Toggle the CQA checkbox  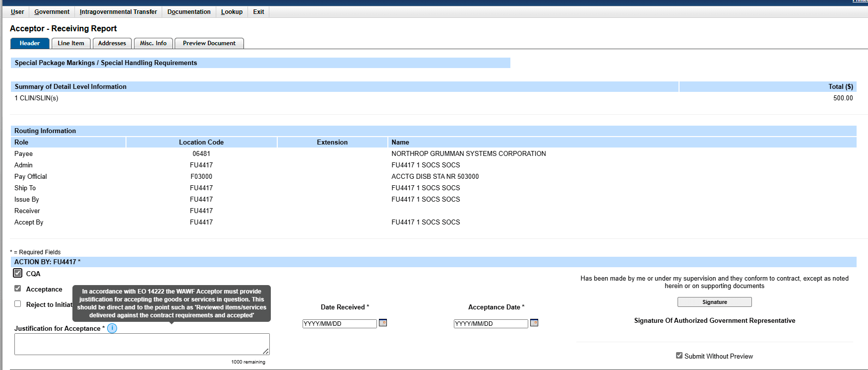(18, 273)
